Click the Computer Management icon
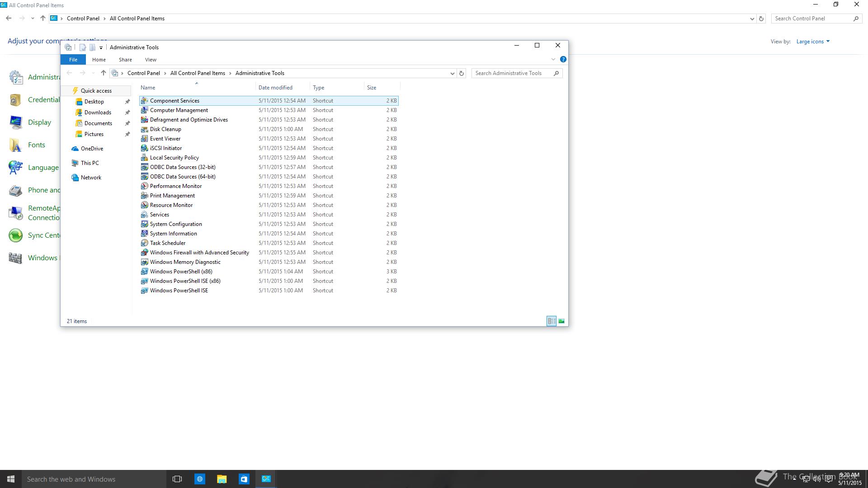 point(144,110)
